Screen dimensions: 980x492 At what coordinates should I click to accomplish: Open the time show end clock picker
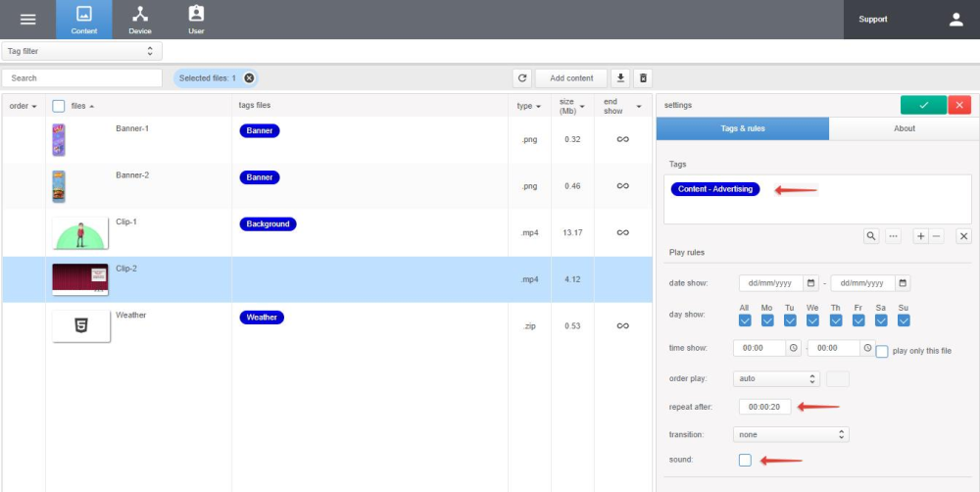pyautogui.click(x=867, y=348)
